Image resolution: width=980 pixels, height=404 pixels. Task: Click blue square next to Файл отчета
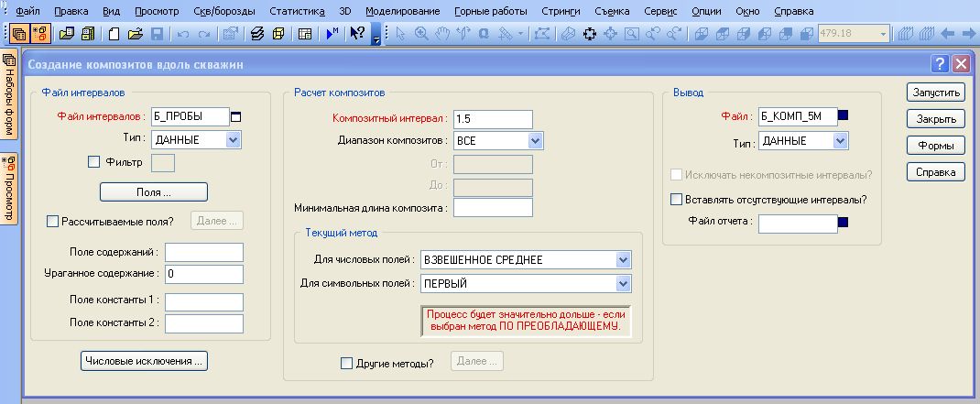[x=844, y=222]
